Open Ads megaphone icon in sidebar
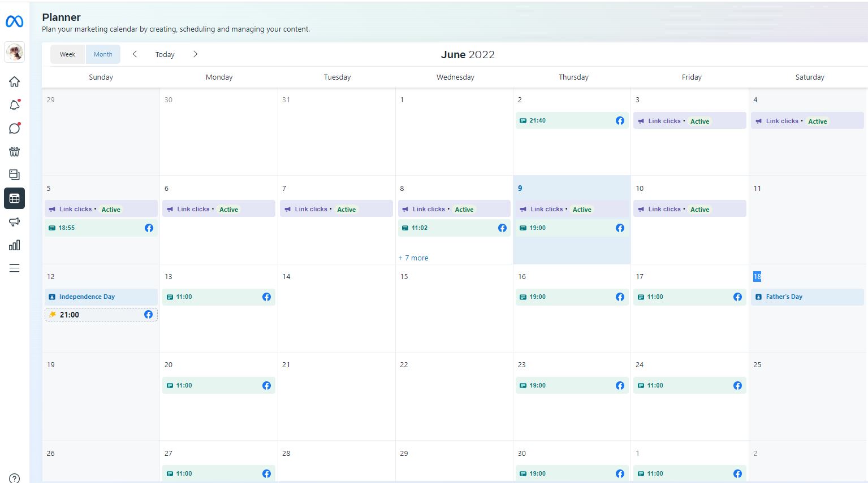 [15, 222]
